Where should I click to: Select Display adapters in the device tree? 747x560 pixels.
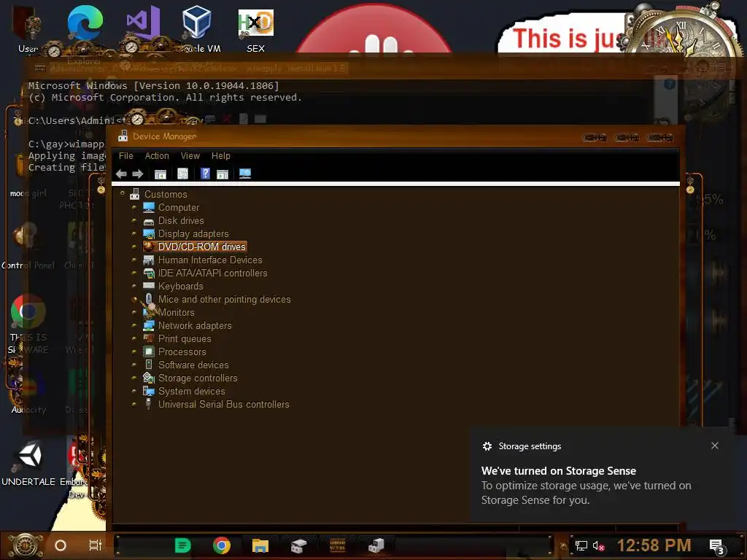click(x=193, y=234)
